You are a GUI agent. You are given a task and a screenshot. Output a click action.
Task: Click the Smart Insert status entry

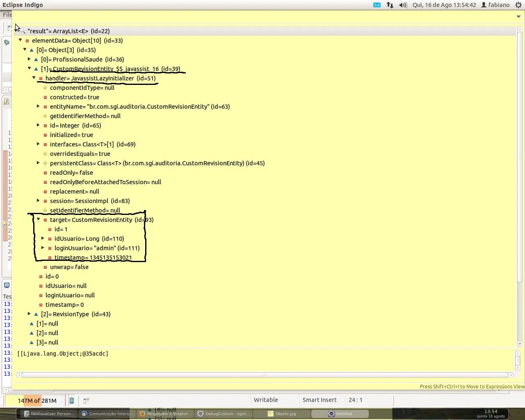pos(320,400)
